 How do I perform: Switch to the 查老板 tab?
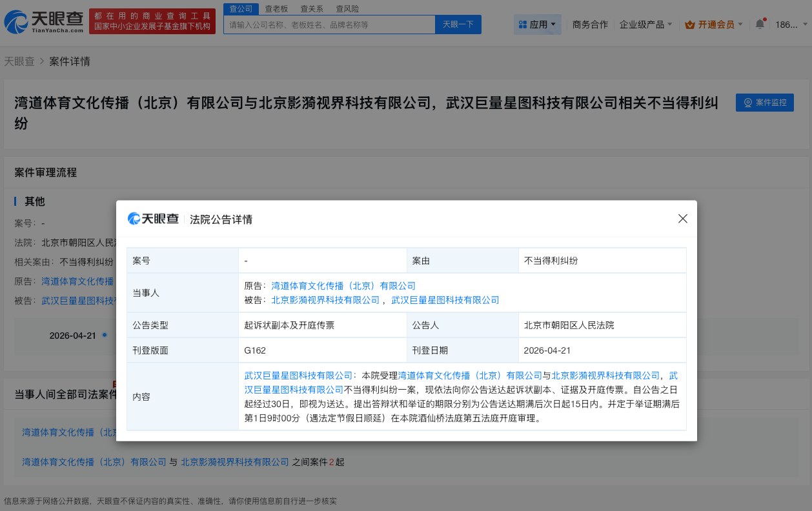pos(276,8)
